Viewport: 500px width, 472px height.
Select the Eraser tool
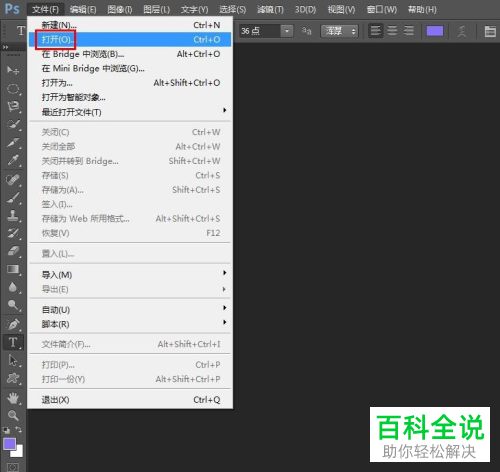pyautogui.click(x=13, y=251)
